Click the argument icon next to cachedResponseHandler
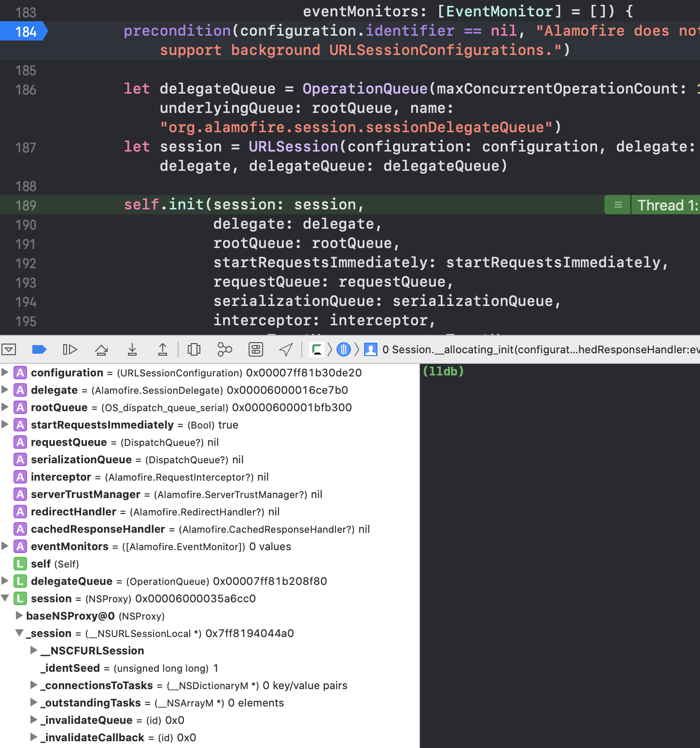This screenshot has width=700, height=748. [x=20, y=529]
